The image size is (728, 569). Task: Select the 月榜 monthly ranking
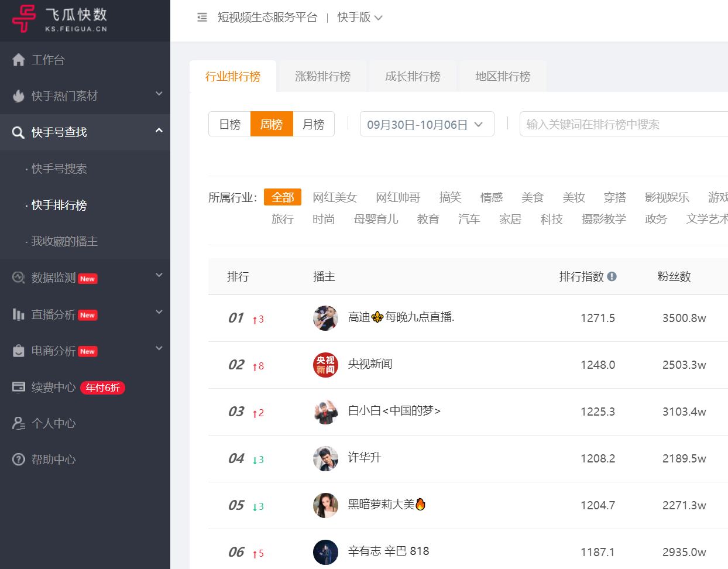pos(314,124)
